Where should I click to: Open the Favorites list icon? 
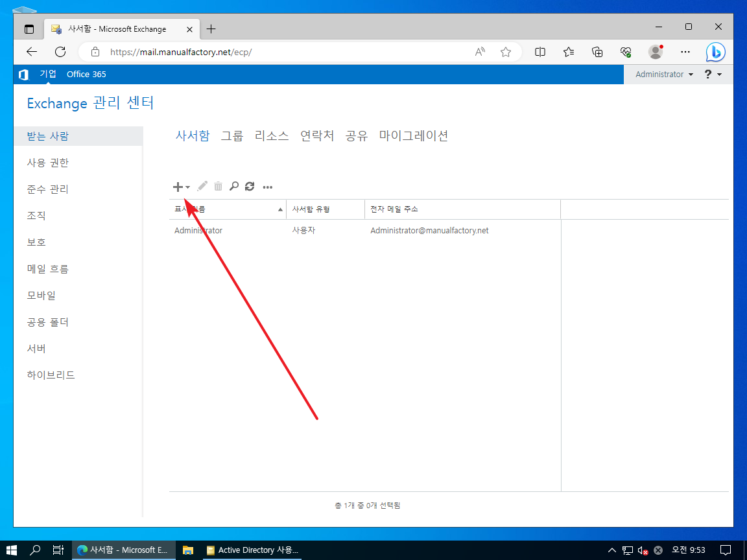(569, 52)
